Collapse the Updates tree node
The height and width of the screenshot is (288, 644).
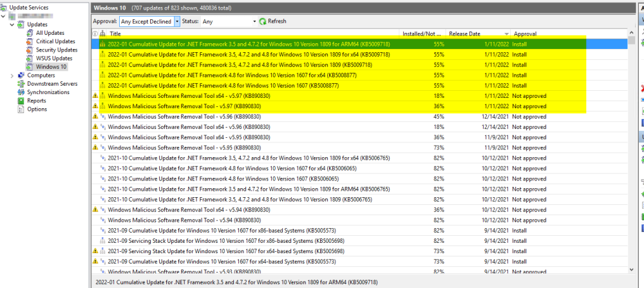[12, 24]
